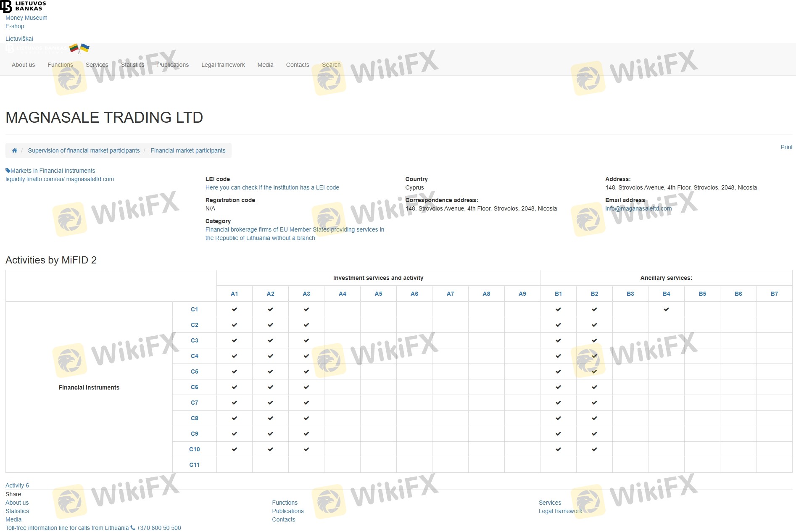Open the Statistics navigation item

pos(133,65)
